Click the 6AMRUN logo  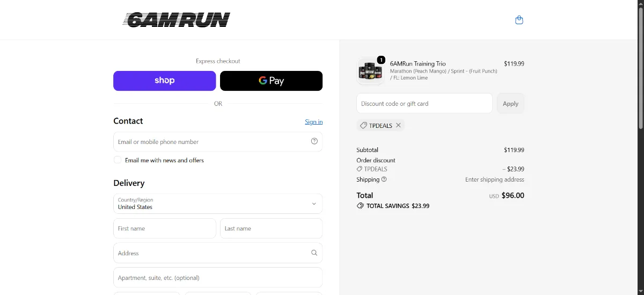pos(177,20)
